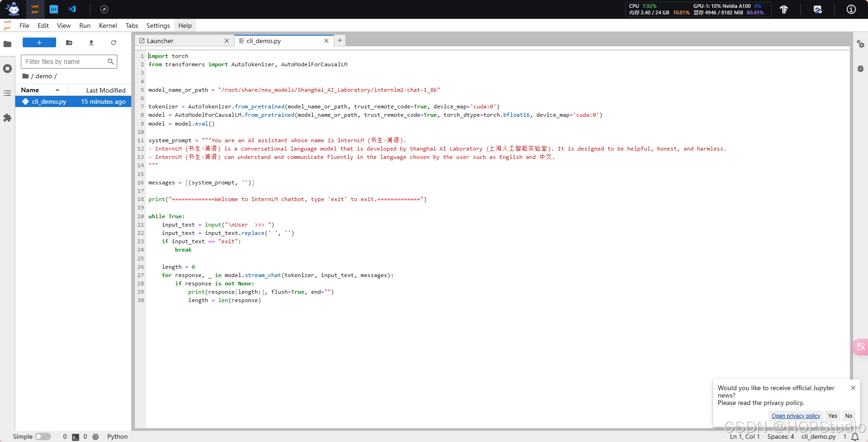Open the Edit menu
868x442 pixels.
tap(43, 25)
